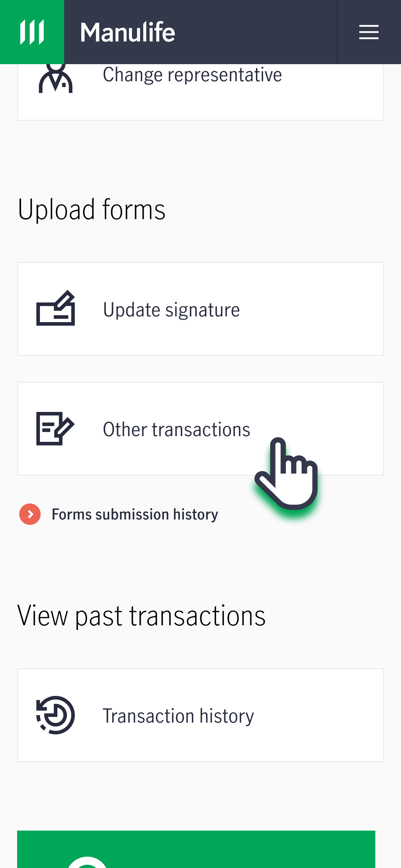Open the Update signature card
Viewport: 401px width, 868px height.
200,309
